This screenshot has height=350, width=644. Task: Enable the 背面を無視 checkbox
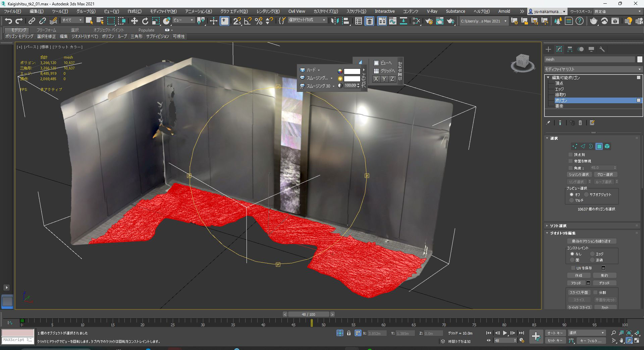(570, 161)
